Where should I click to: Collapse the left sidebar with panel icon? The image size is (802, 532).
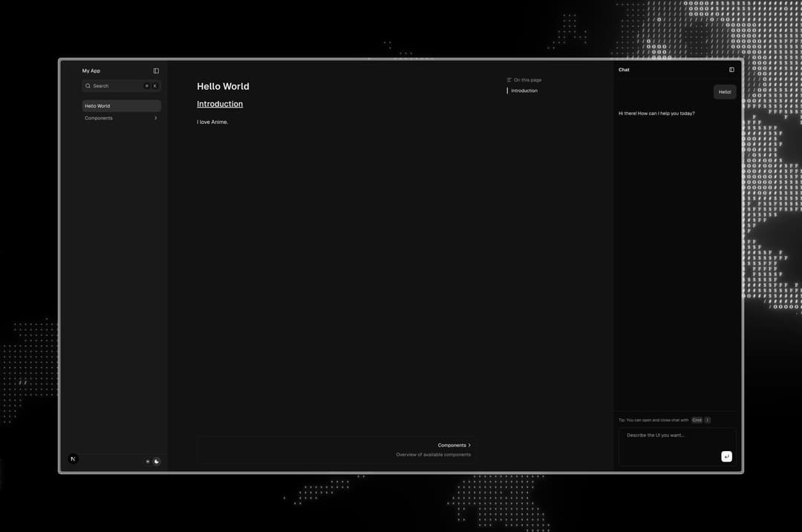click(156, 71)
